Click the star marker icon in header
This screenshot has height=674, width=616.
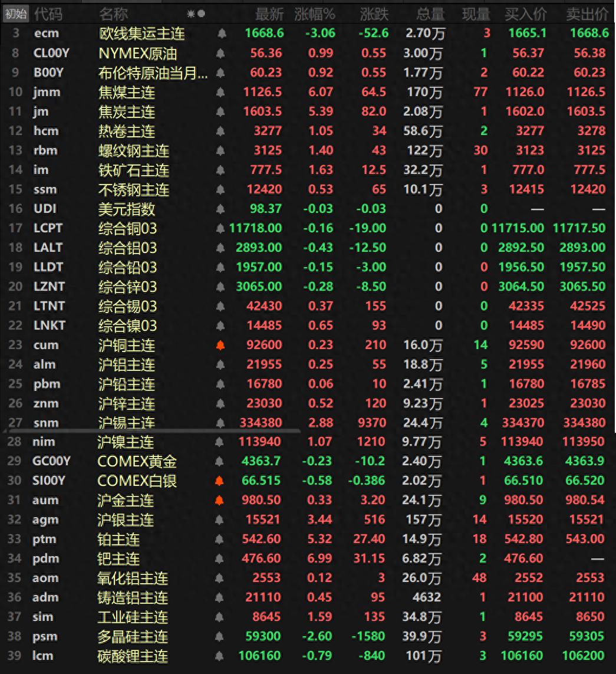point(190,14)
